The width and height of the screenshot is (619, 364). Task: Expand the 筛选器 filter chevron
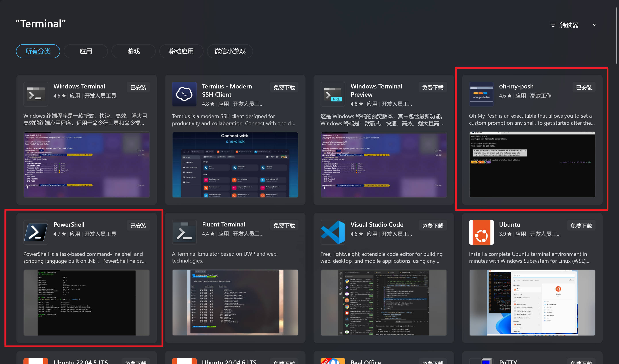[x=594, y=25]
